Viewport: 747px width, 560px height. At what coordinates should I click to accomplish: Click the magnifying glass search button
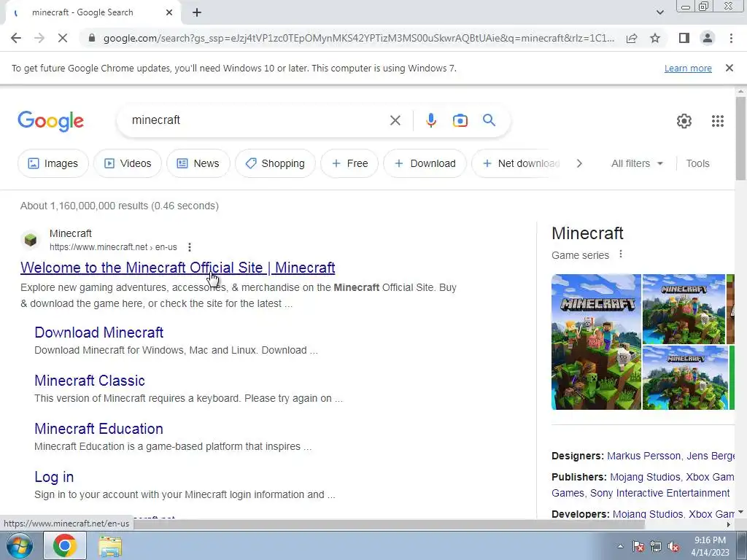tap(489, 120)
